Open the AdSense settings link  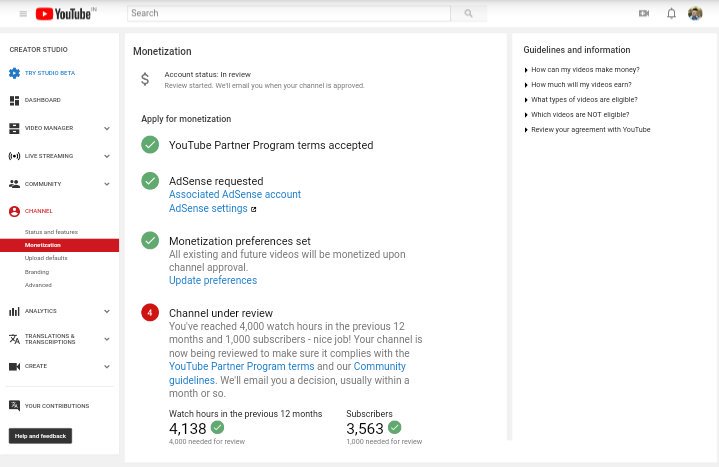[208, 208]
